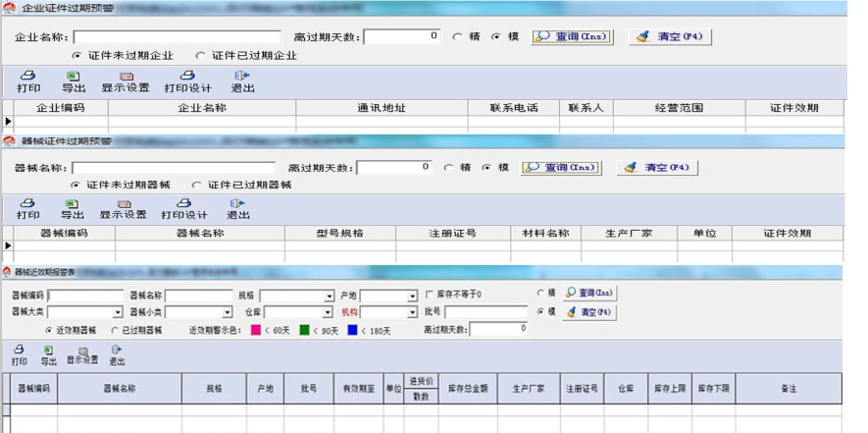868x433 pixels.
Task: Click 离过期天数 field in enterprise certificate window
Action: click(x=402, y=36)
